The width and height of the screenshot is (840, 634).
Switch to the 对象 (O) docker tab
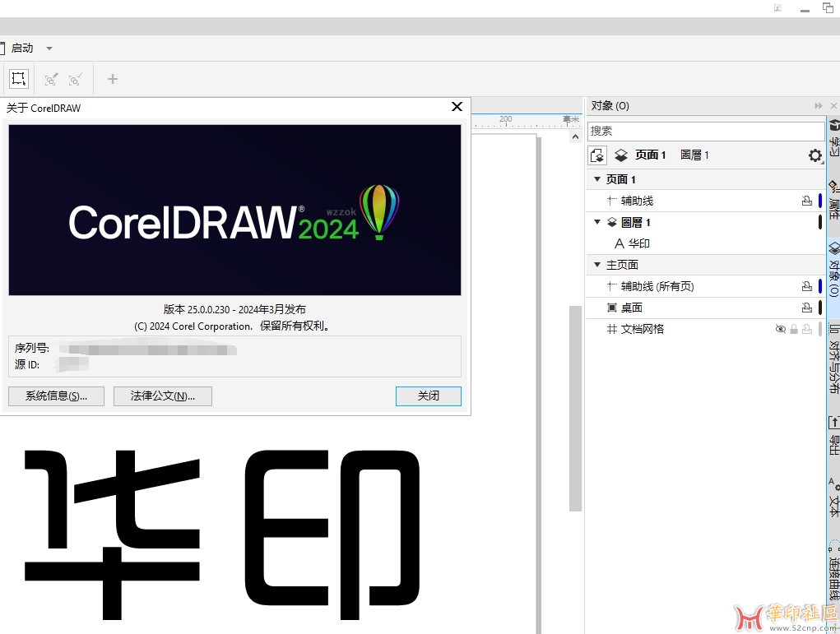click(834, 270)
